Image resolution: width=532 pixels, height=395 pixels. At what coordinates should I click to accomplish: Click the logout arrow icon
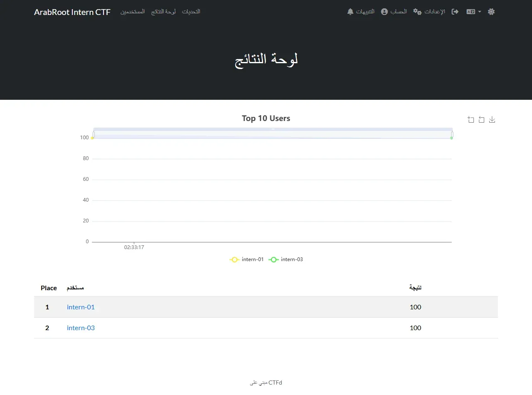tap(455, 12)
